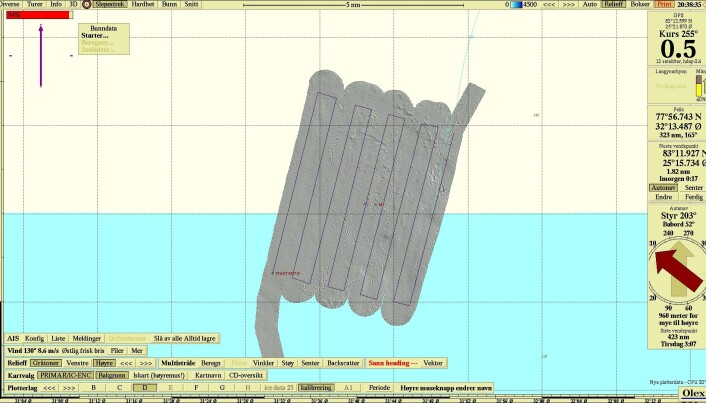Open Backscatter multibeam option
The width and height of the screenshot is (706, 403).
coord(343,363)
